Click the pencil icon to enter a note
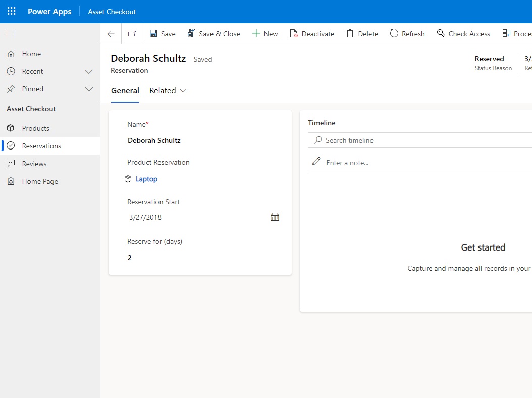This screenshot has width=532, height=398. pyautogui.click(x=315, y=162)
